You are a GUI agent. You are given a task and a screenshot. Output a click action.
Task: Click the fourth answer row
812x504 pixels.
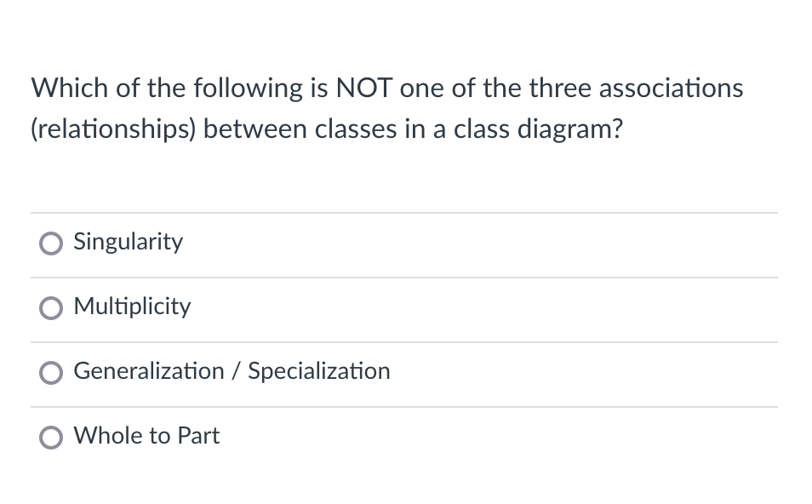pos(404,437)
